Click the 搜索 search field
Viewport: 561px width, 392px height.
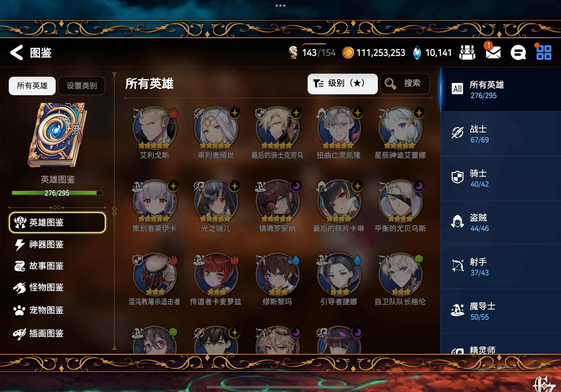(405, 84)
